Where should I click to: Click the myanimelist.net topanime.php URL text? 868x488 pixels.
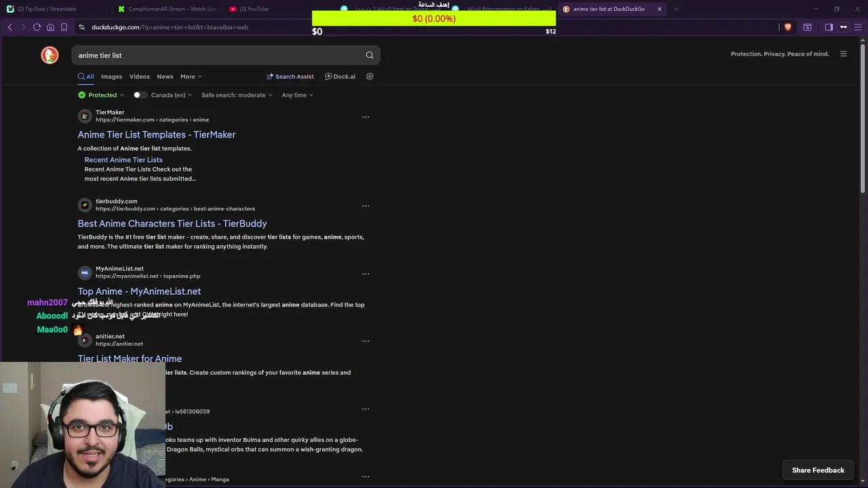click(148, 277)
